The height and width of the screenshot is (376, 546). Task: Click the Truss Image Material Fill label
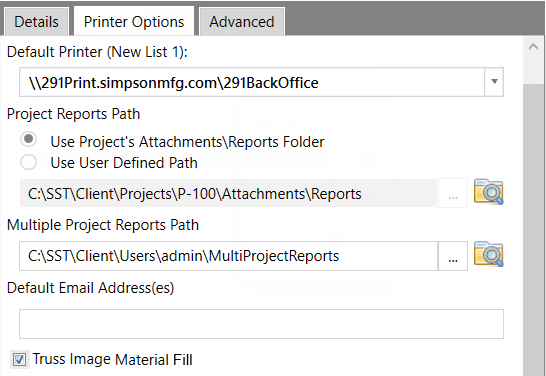(112, 359)
